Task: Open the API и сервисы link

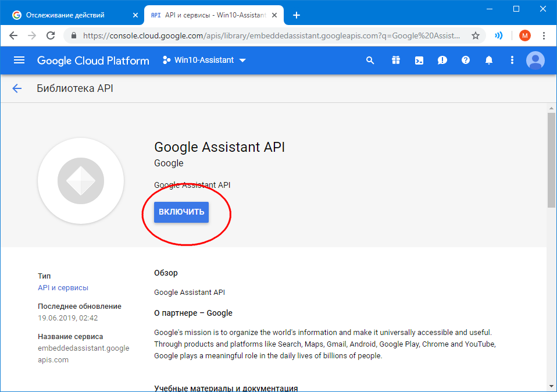Action: coord(63,287)
